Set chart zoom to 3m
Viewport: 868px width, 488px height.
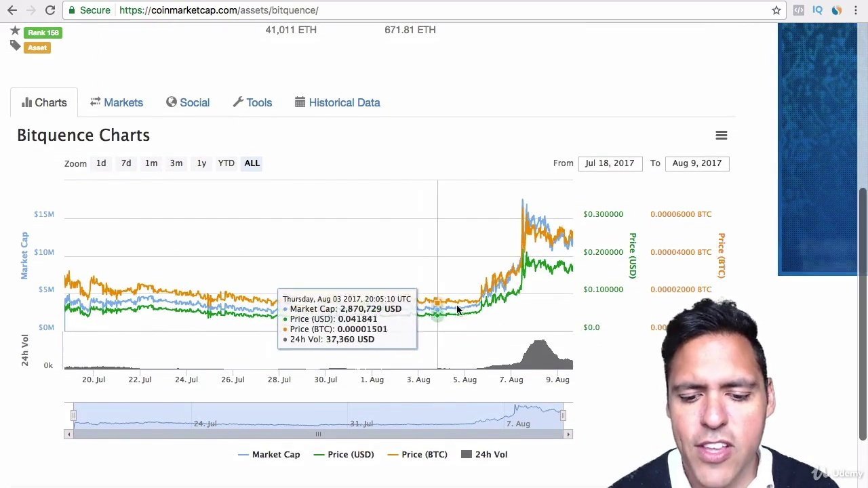tap(176, 163)
